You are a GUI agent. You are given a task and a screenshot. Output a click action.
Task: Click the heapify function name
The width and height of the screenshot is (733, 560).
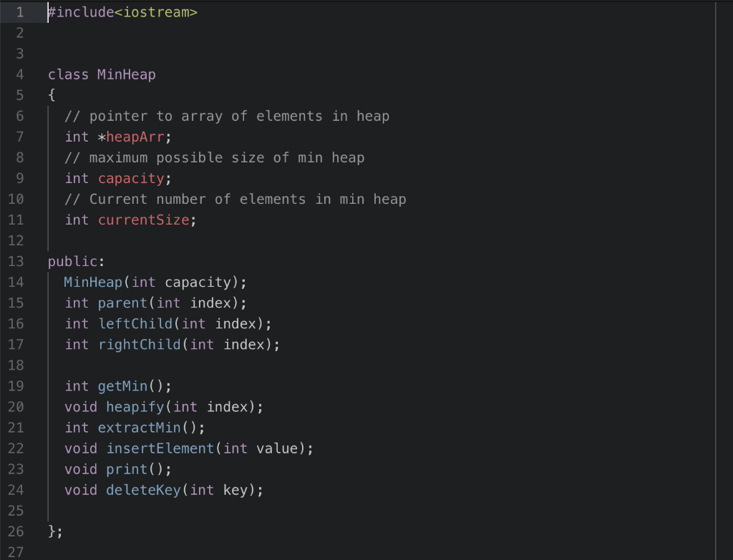click(135, 406)
